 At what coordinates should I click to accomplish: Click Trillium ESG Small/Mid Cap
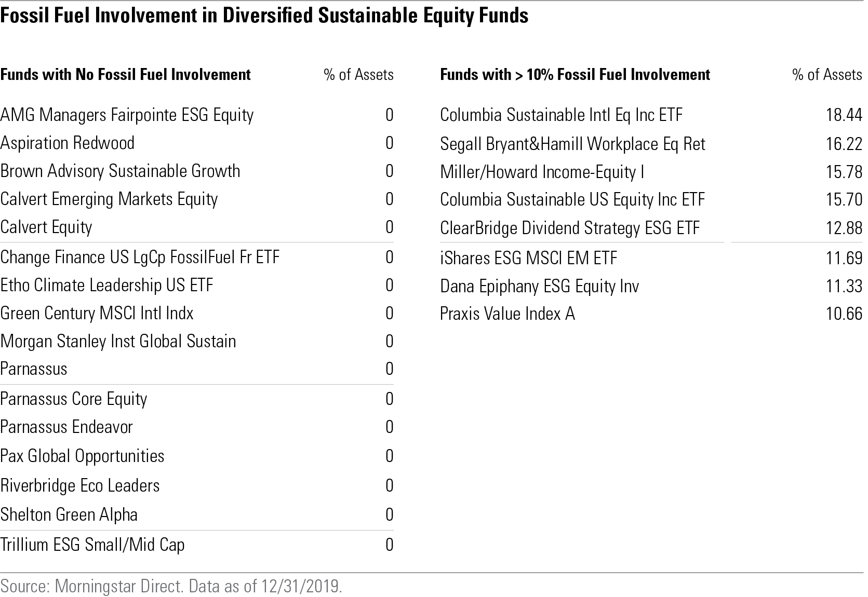(x=92, y=545)
